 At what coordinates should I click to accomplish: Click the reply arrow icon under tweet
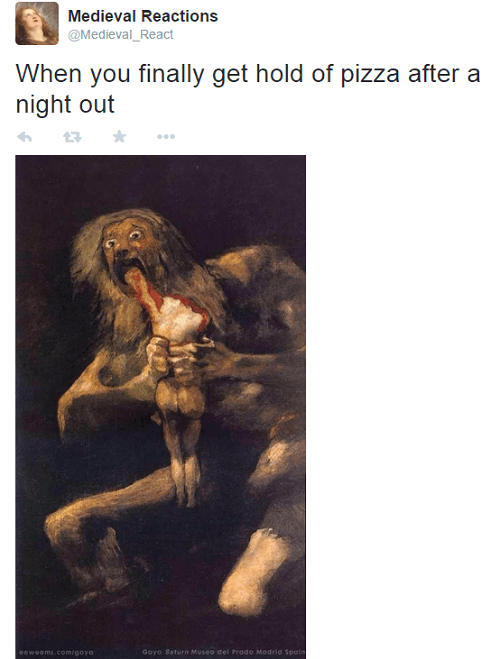[25, 137]
